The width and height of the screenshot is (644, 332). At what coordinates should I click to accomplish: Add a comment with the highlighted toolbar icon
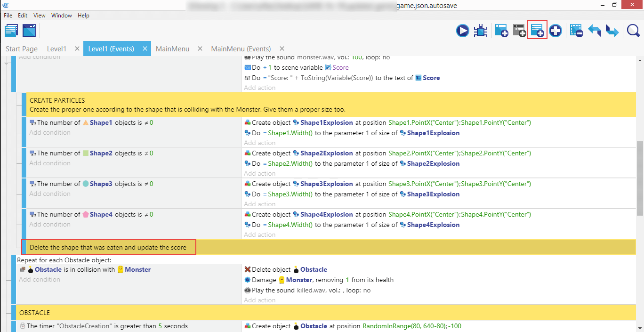coord(537,31)
